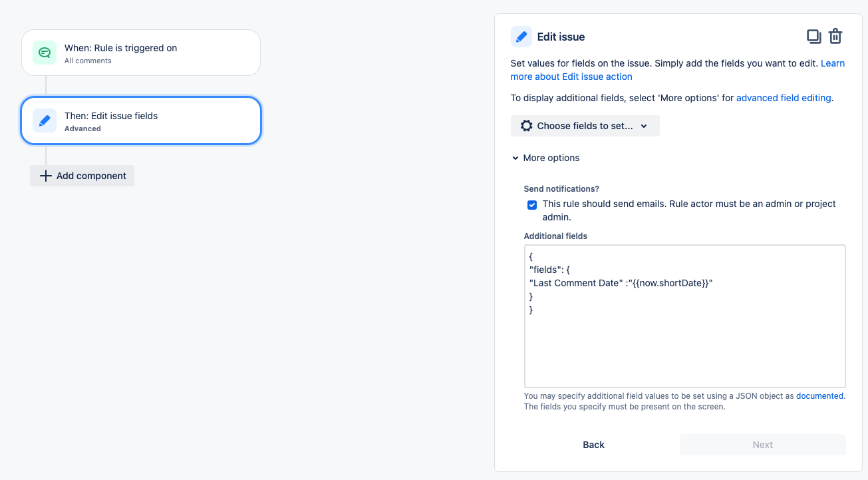This screenshot has height=480, width=868.
Task: Delete component via trash icon
Action: pyautogui.click(x=835, y=37)
